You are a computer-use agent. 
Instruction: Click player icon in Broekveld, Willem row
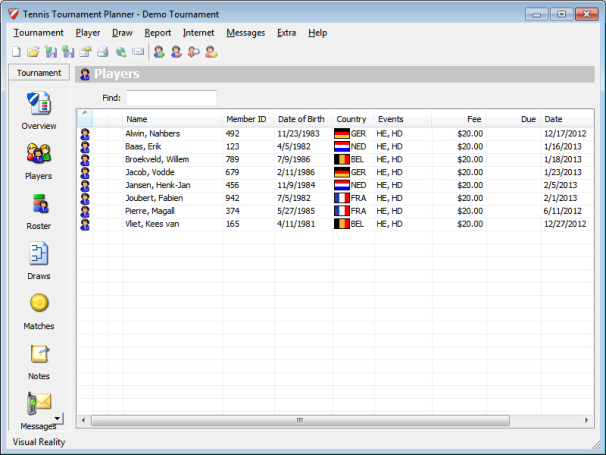coord(85,160)
